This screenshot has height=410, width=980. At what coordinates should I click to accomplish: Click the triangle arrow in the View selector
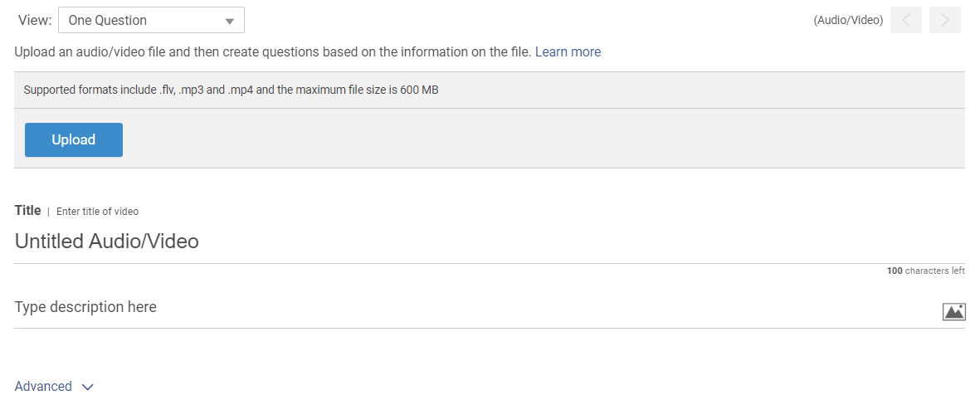(230, 21)
